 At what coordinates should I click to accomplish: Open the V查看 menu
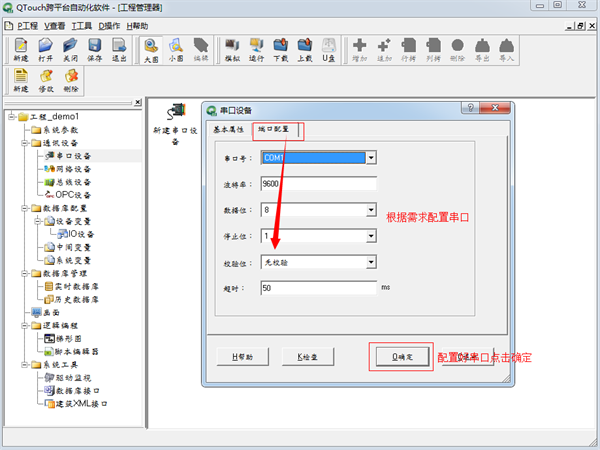[54, 25]
